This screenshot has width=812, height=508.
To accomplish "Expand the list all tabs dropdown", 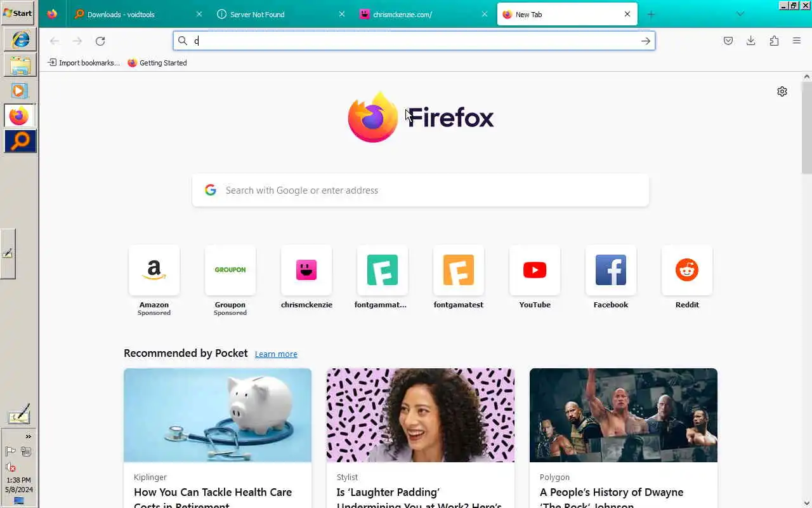I will pos(740,14).
